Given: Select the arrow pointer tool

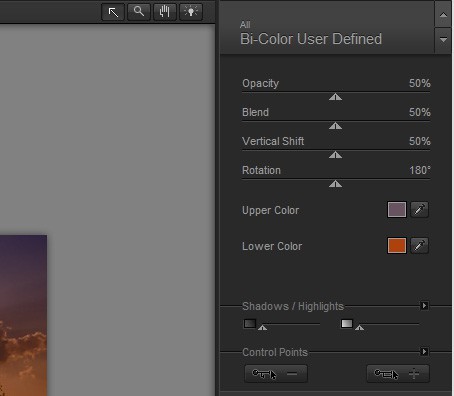Looking at the screenshot, I should click(x=113, y=12).
